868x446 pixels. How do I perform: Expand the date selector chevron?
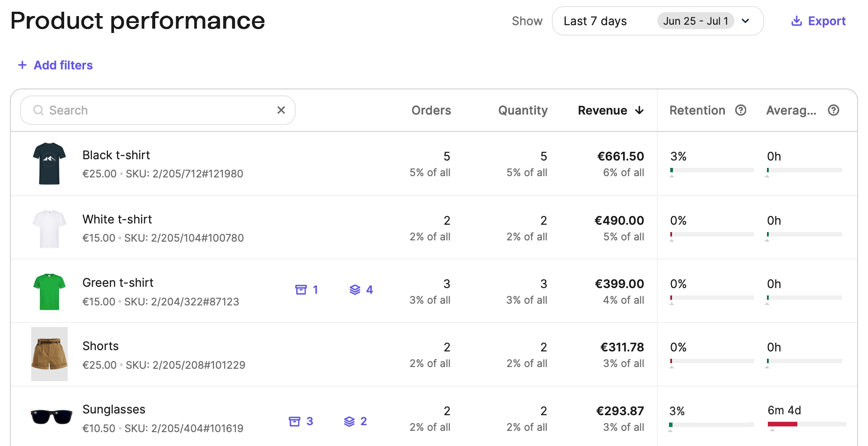pos(745,20)
